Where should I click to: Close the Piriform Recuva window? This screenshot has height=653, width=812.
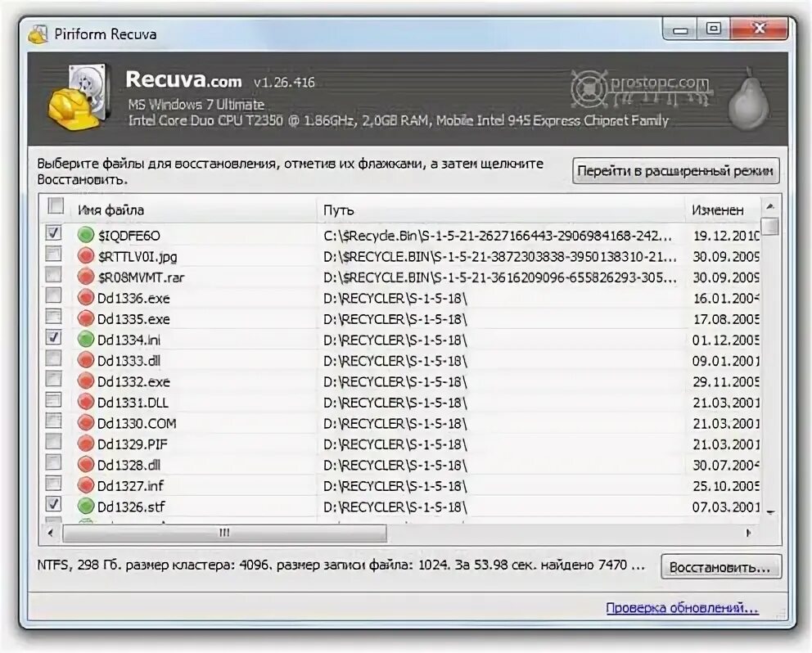coord(759,28)
